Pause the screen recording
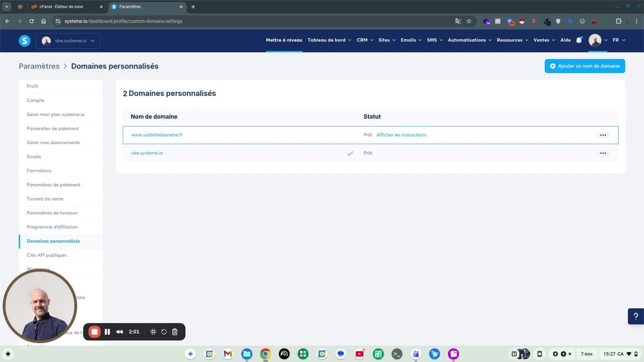This screenshot has width=644, height=362. point(107,332)
